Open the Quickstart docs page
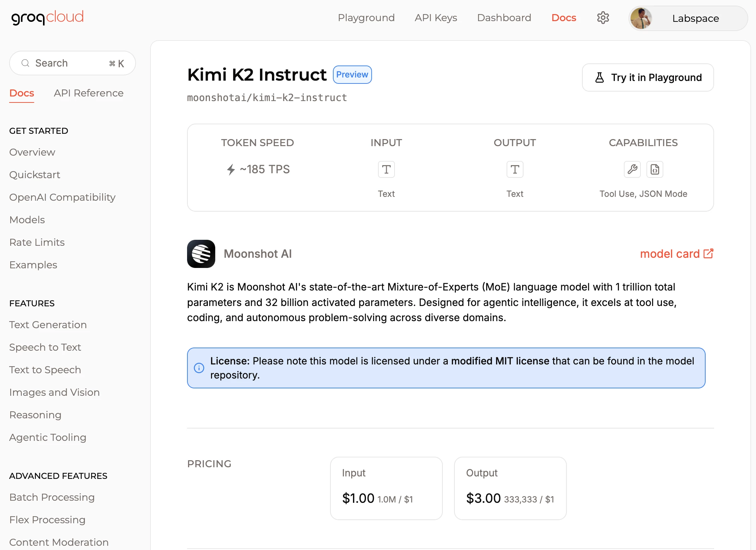Viewport: 756px width, 550px height. pos(35,175)
